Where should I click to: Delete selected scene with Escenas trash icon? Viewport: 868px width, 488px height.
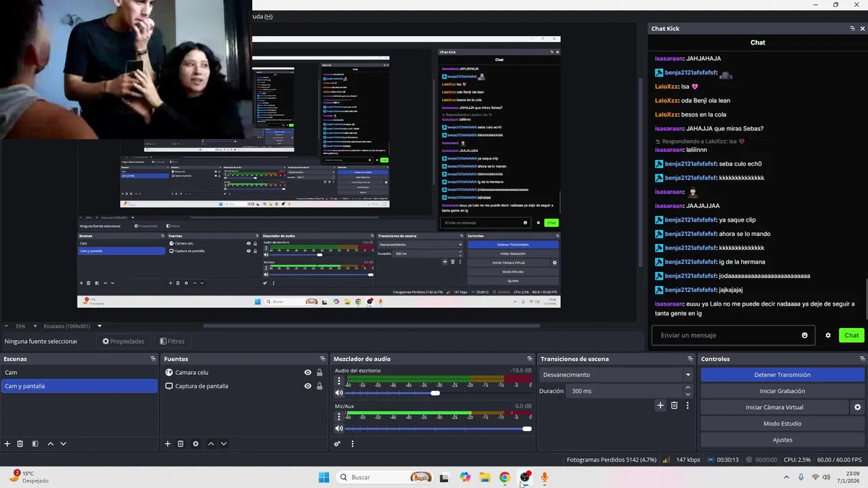click(x=20, y=444)
